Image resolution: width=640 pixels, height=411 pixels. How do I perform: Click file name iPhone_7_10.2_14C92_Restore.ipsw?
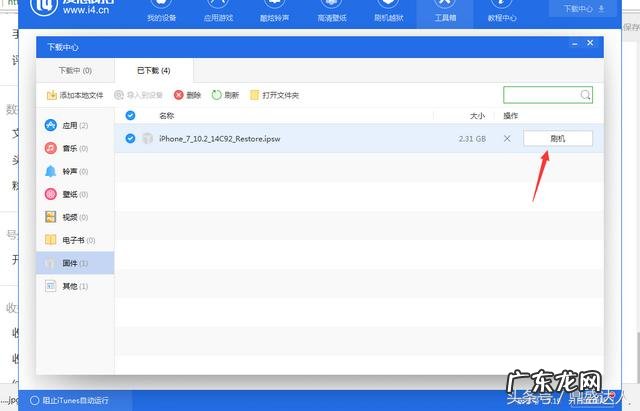tap(220, 139)
